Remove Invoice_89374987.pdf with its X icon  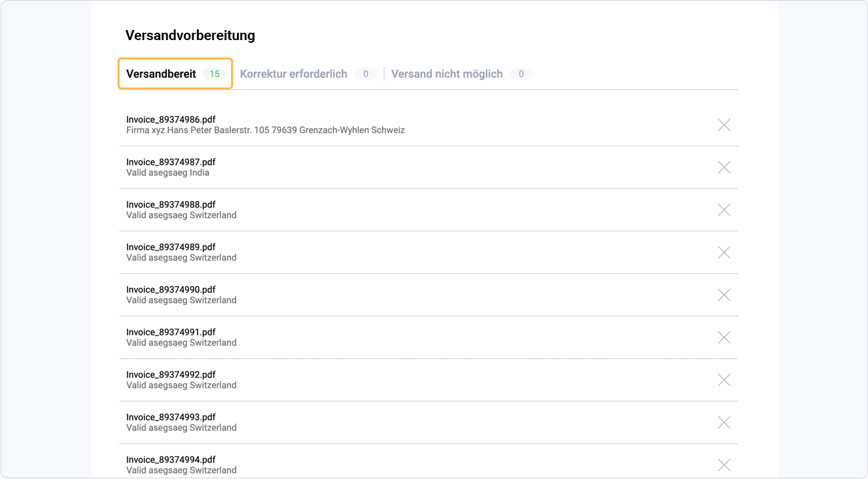724,168
